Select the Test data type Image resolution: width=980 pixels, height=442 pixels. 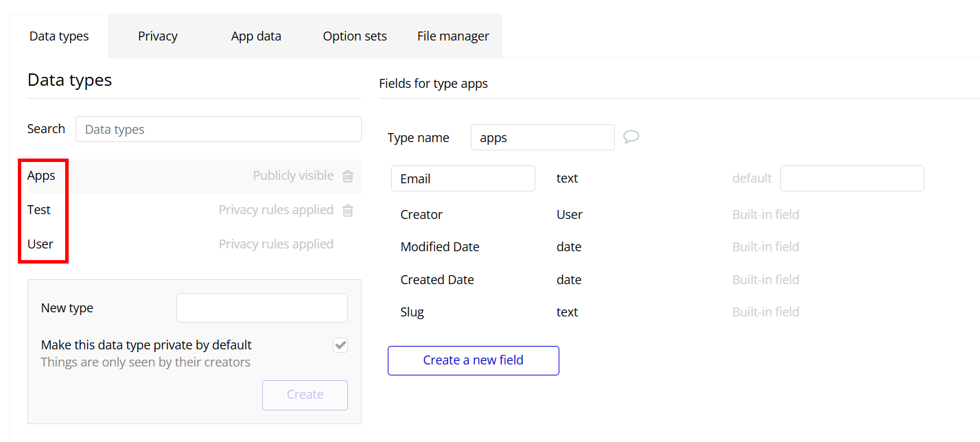(39, 210)
